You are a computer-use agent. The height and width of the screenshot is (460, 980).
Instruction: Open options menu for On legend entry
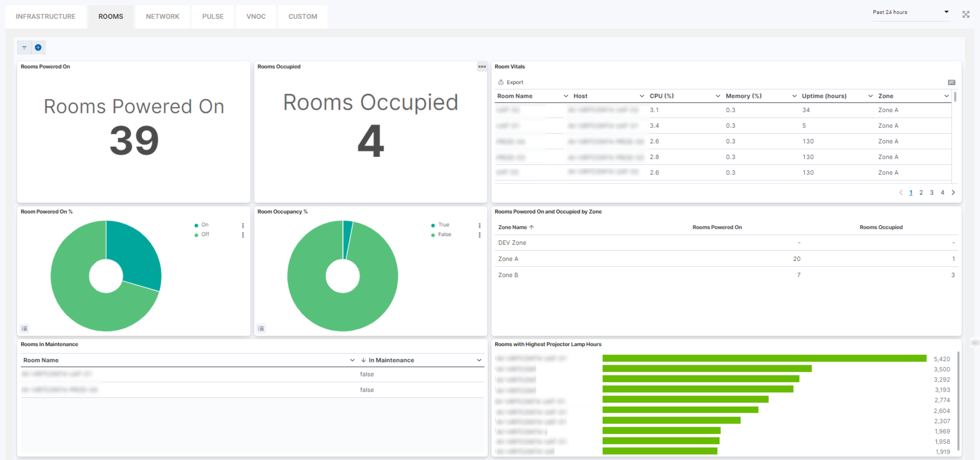tap(243, 225)
